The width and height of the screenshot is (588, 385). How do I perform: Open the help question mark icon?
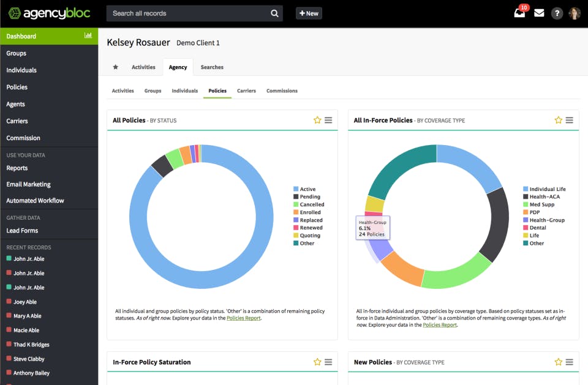557,13
